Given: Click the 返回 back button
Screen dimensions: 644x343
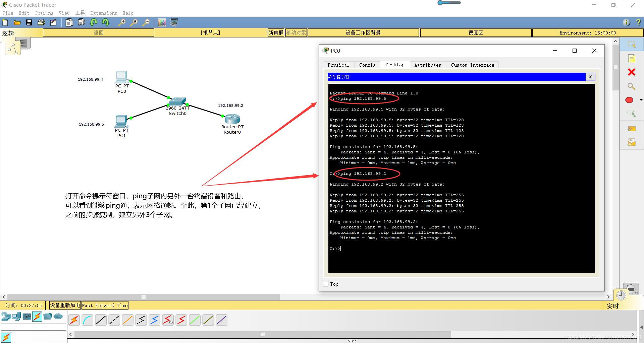Looking at the screenshot, I should (x=99, y=32).
